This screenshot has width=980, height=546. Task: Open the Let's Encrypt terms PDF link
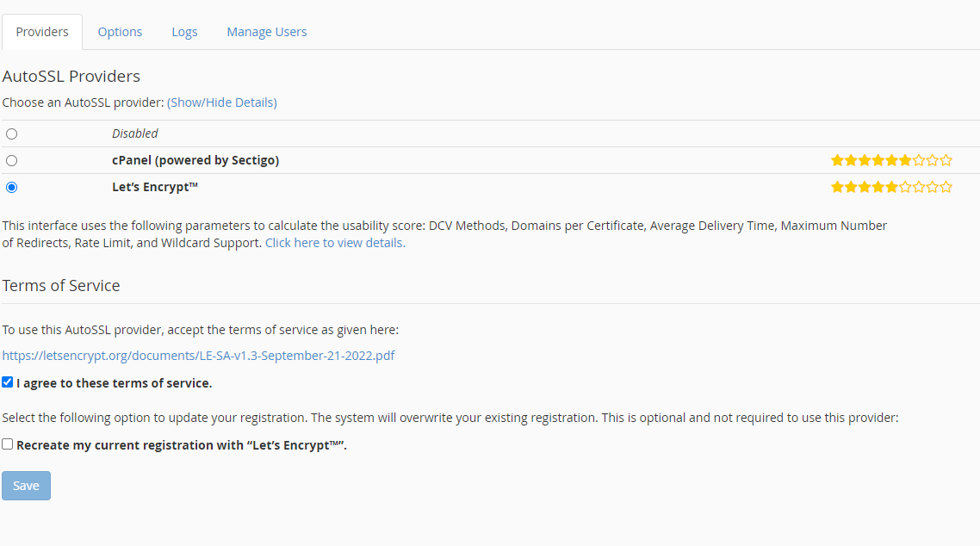198,356
